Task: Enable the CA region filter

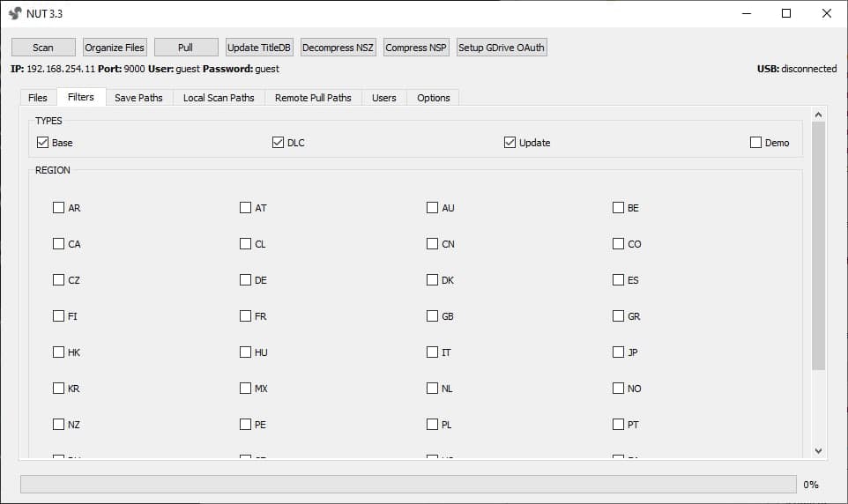Action: tap(58, 244)
